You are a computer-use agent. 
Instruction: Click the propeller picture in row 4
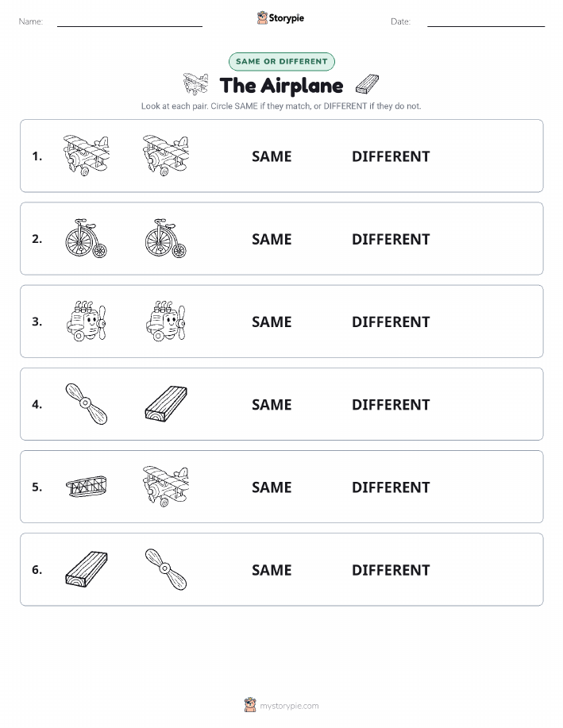(87, 403)
